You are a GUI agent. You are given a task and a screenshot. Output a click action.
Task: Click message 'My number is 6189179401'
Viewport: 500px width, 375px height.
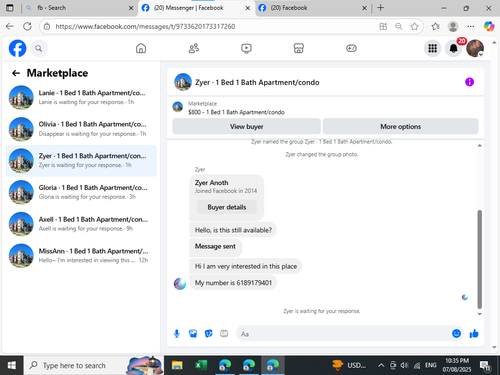point(233,283)
